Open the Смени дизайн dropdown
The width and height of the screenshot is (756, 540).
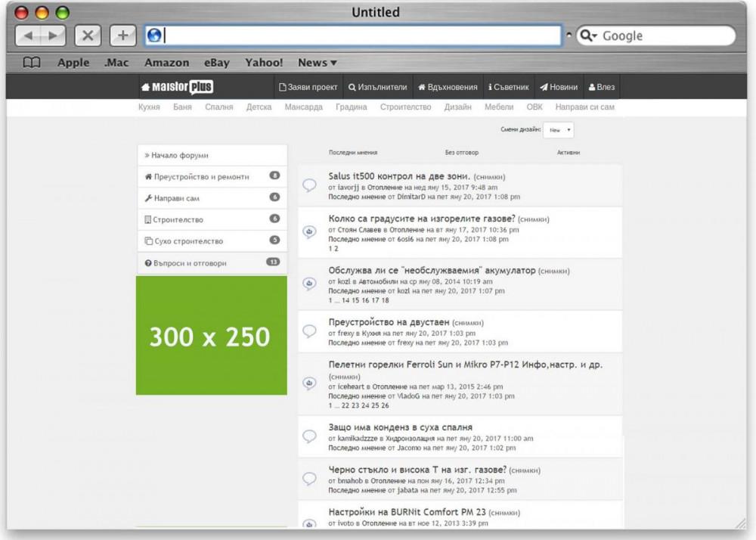(559, 130)
